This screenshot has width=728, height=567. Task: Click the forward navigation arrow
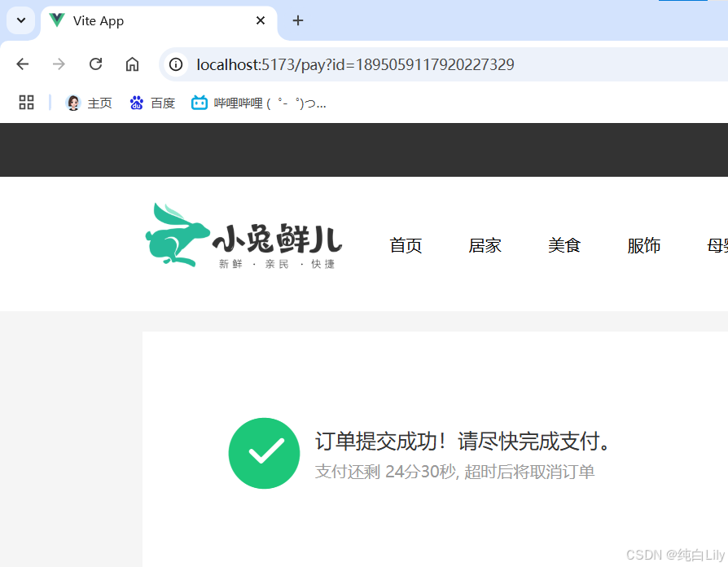[59, 64]
